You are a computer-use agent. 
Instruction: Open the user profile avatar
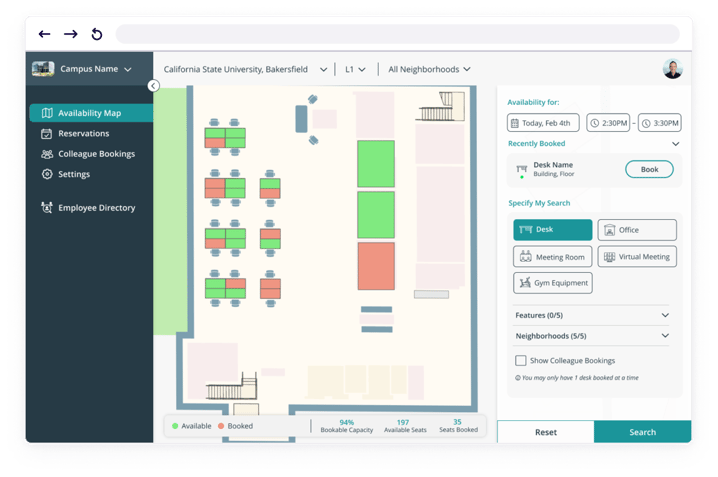(x=672, y=69)
